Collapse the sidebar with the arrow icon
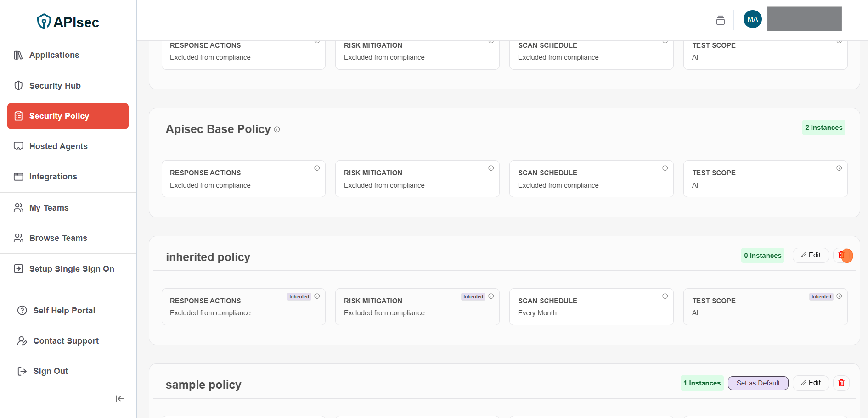 120,399
